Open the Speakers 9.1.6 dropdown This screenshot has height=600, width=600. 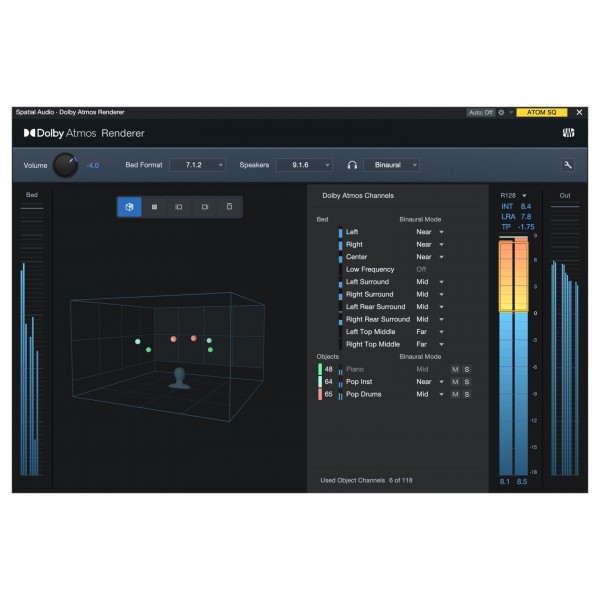(x=304, y=165)
